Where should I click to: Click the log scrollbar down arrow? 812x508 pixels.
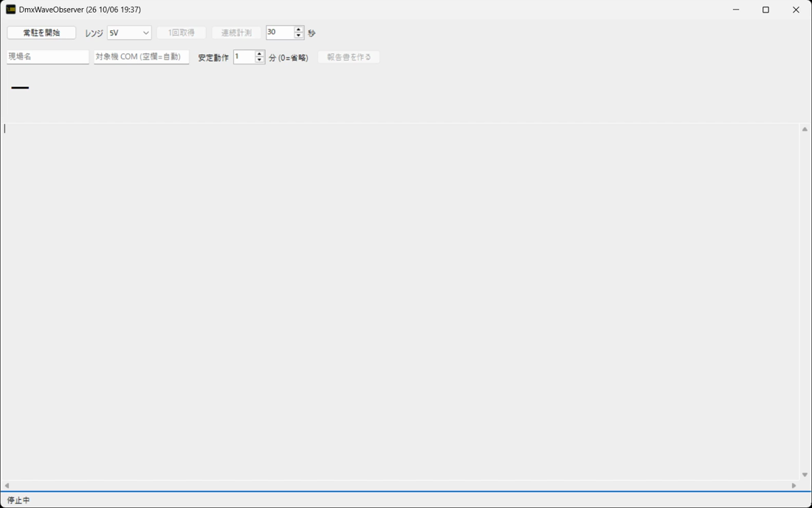coord(805,474)
